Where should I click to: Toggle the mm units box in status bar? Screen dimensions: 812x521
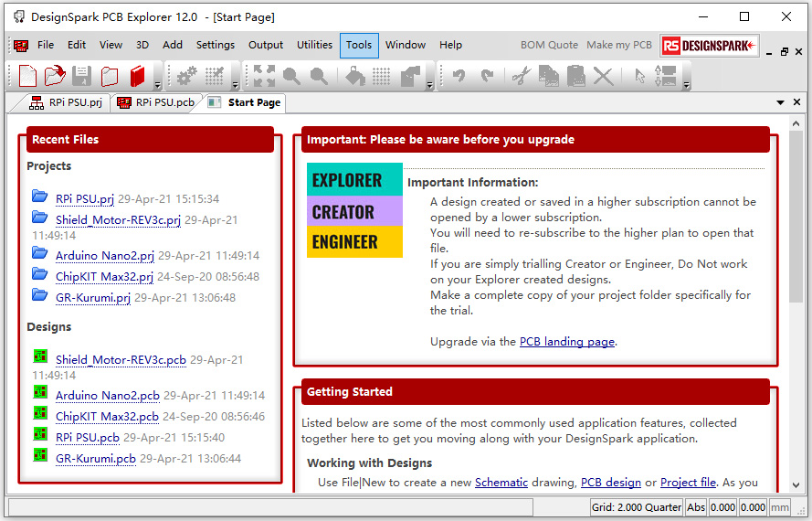779,507
